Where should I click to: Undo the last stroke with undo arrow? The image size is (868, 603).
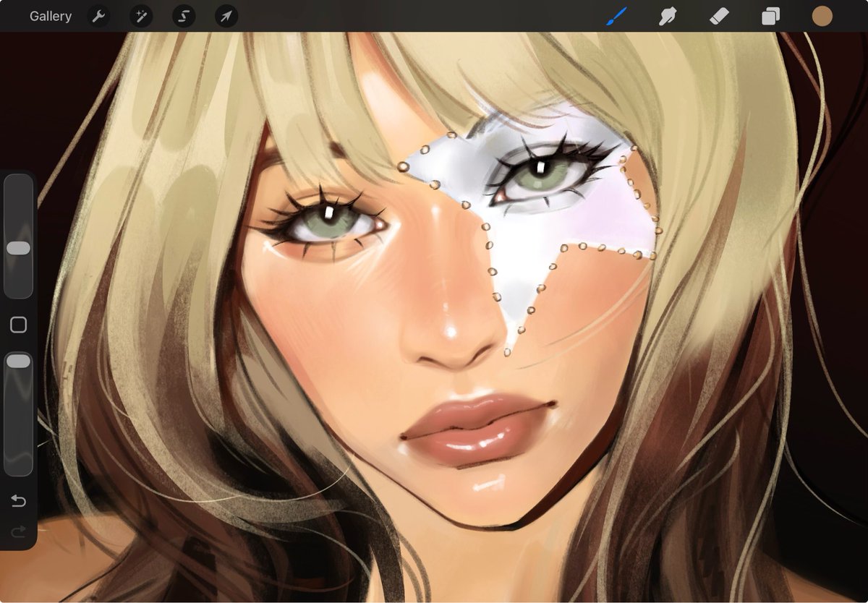click(18, 500)
